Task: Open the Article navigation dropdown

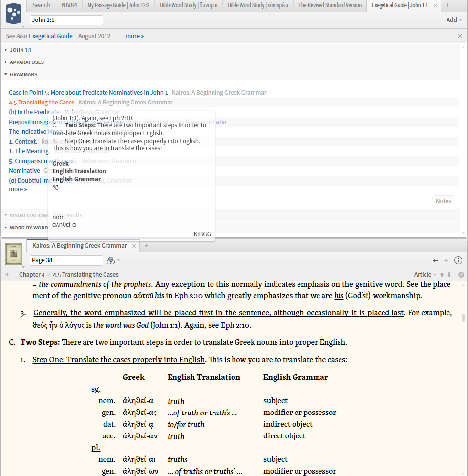Action: 425,275
